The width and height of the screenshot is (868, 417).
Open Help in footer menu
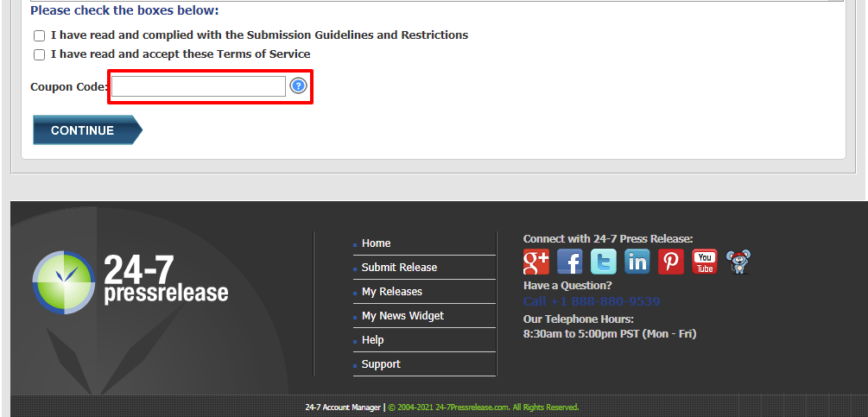(x=372, y=340)
